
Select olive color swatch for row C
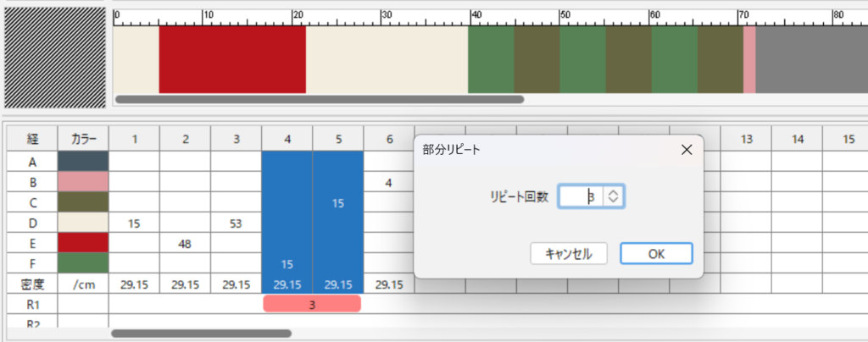click(83, 203)
